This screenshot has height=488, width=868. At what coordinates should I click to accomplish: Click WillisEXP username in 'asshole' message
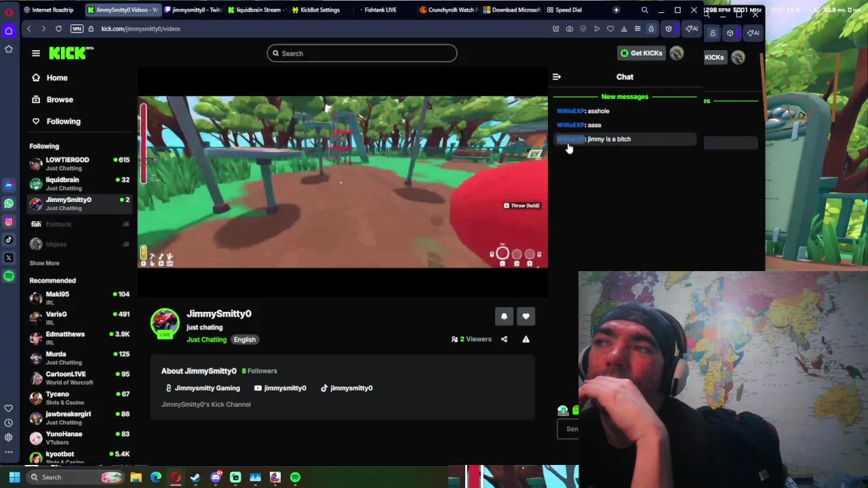(570, 111)
